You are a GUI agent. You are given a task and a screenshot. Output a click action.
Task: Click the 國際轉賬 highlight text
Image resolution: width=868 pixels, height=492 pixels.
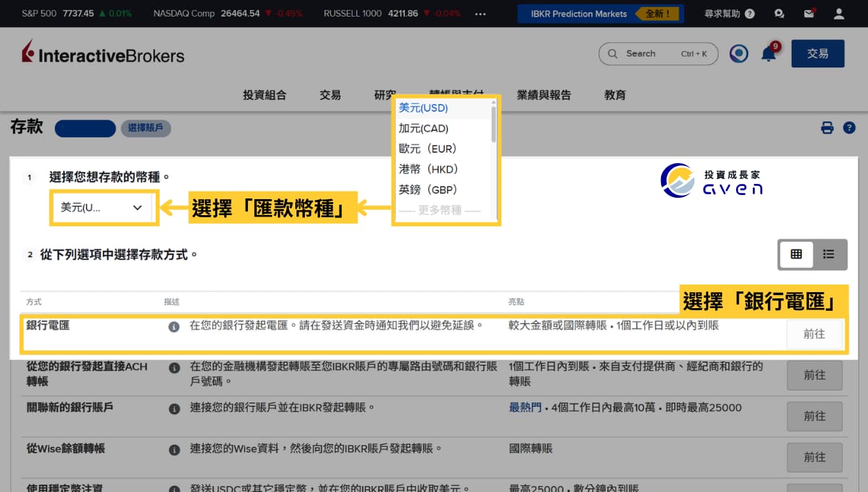click(531, 448)
